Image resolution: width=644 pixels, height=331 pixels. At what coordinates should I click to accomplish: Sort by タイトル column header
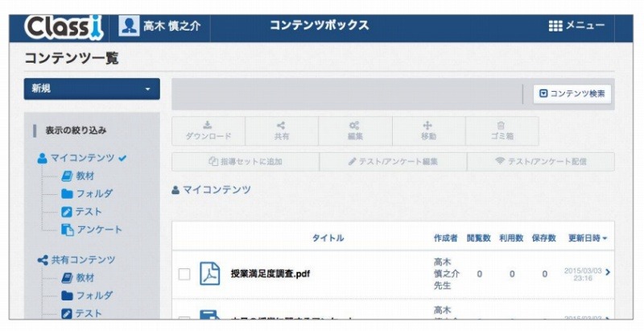[x=328, y=238]
